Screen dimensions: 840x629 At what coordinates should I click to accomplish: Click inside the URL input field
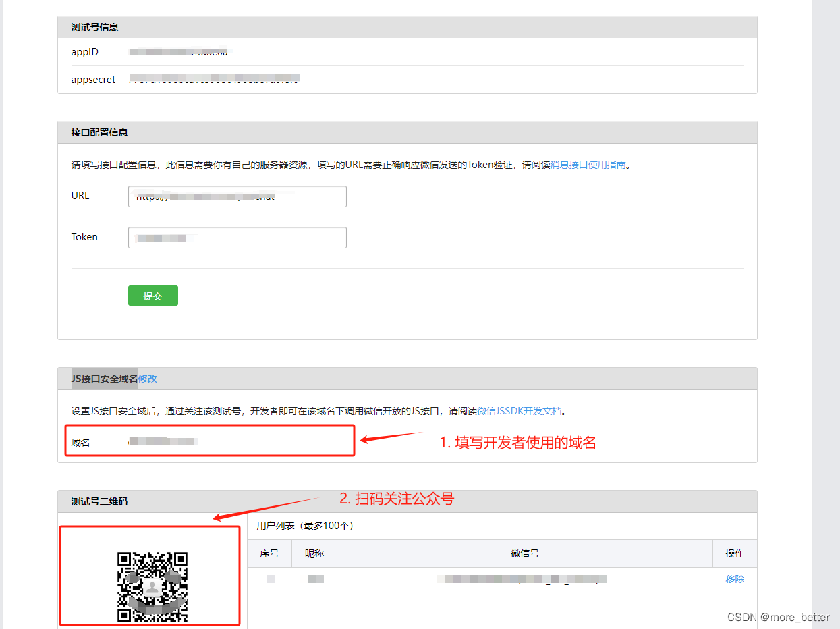[237, 196]
